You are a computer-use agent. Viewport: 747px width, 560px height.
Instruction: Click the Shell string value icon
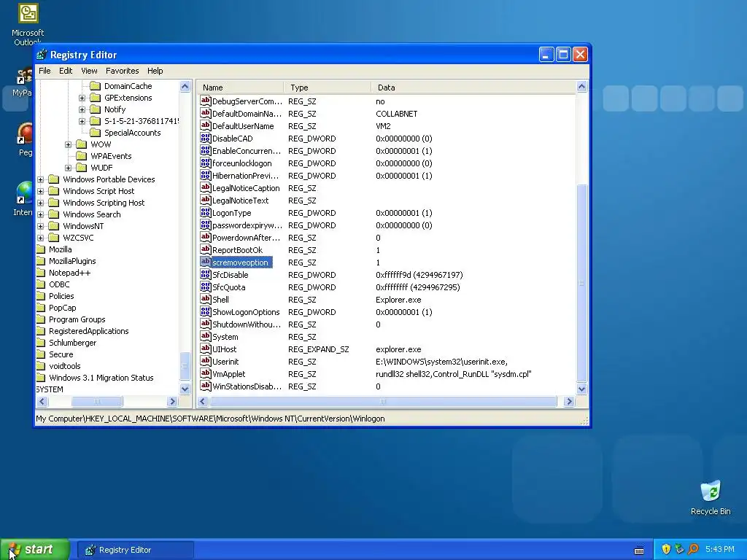coord(205,299)
